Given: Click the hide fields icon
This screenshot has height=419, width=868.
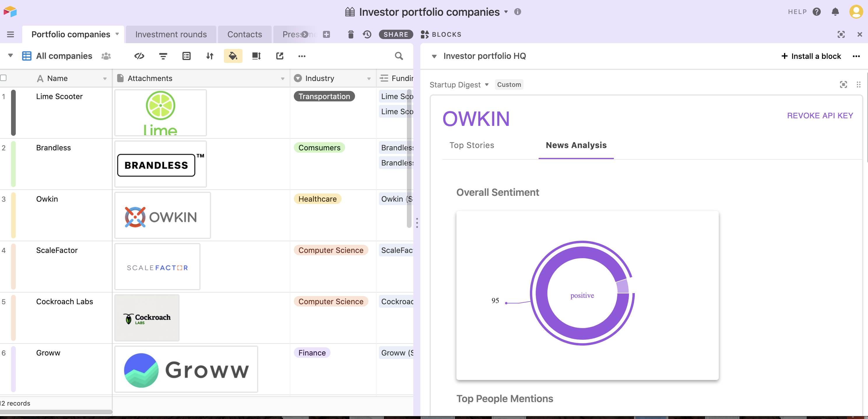Looking at the screenshot, I should 139,56.
